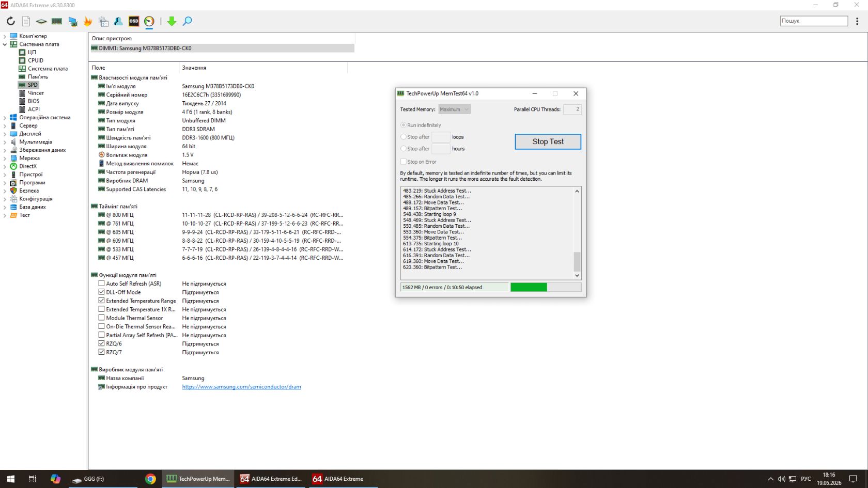Toggle the RZQ/6 checkbox

101,343
